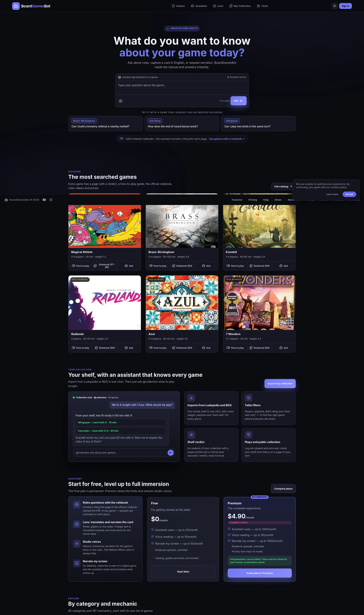
Task: Focus the game question text box
Action: pos(182,88)
